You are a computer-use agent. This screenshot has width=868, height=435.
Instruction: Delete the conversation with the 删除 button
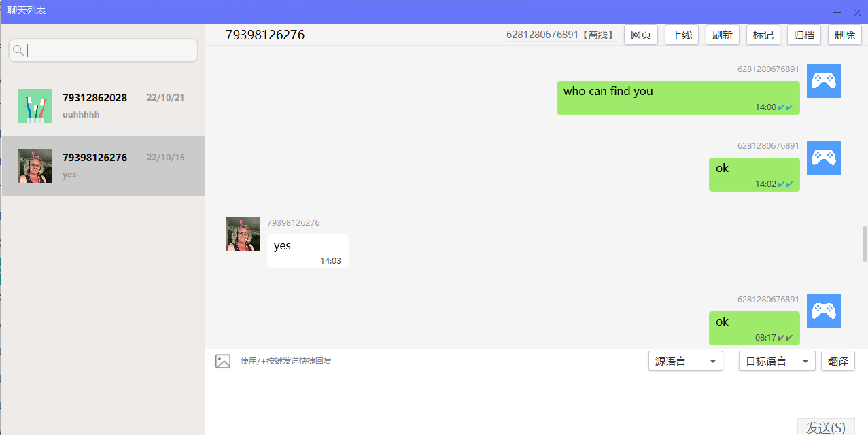pyautogui.click(x=845, y=35)
